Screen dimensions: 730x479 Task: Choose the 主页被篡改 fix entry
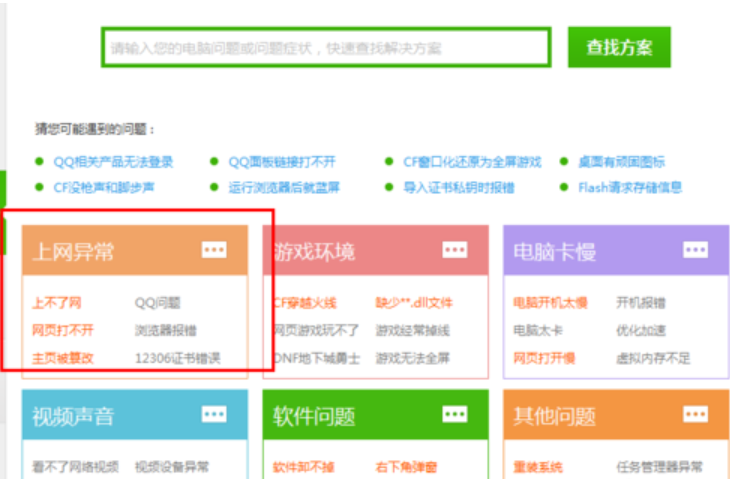point(61,357)
